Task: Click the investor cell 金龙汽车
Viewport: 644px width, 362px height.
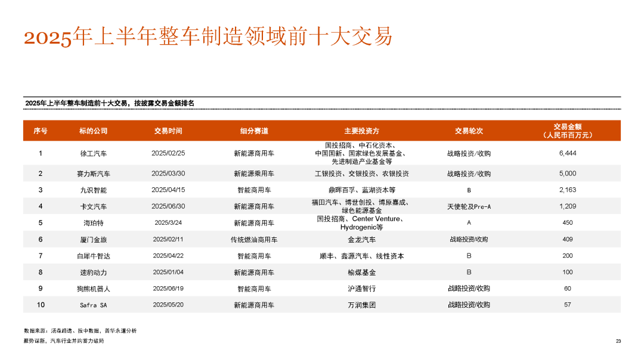Action: pyautogui.click(x=361, y=240)
